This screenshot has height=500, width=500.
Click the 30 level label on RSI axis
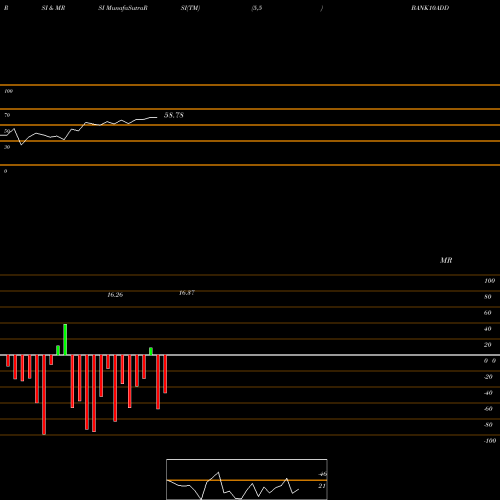7,147
